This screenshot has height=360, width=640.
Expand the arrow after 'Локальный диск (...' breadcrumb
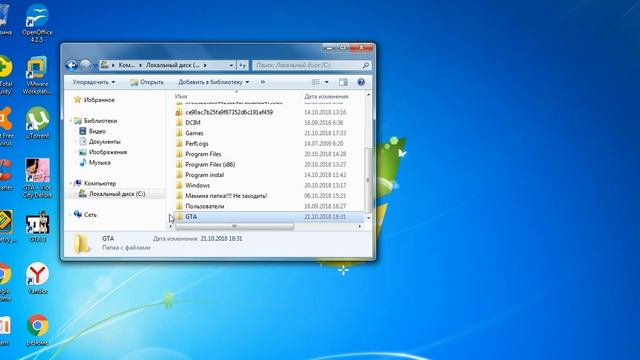pyautogui.click(x=205, y=65)
